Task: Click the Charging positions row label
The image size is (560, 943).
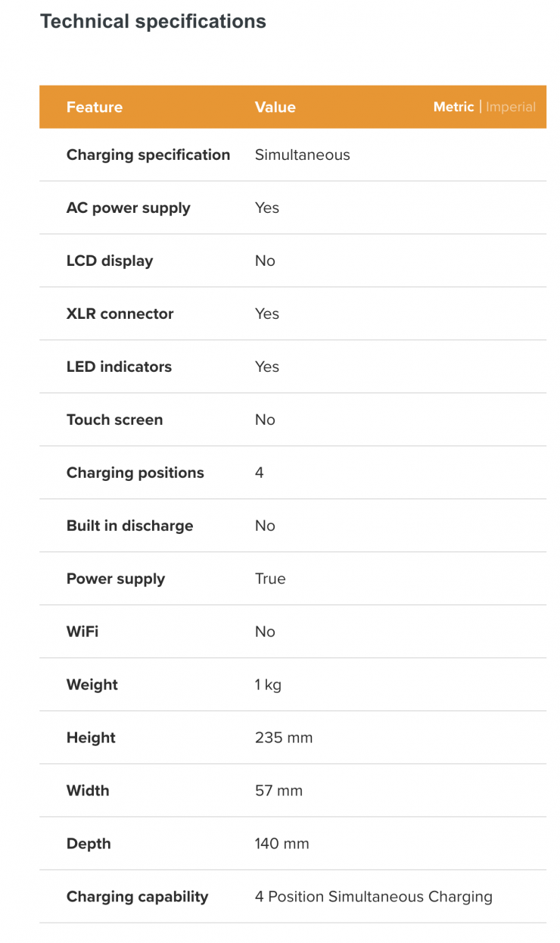Action: (135, 473)
